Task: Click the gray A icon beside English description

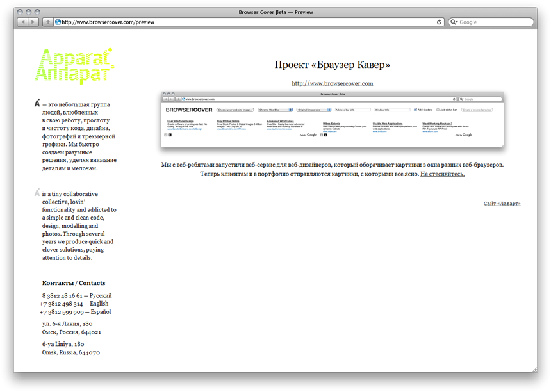Action: click(37, 193)
